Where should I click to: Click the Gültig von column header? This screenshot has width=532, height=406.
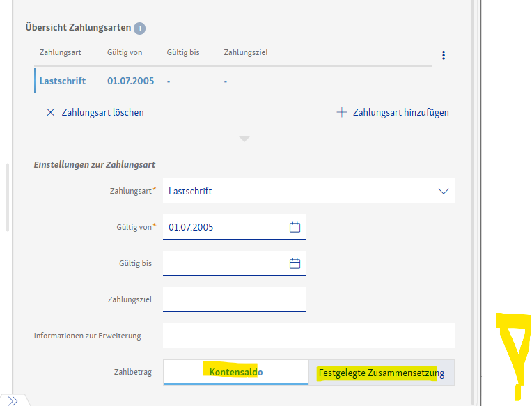pos(125,52)
